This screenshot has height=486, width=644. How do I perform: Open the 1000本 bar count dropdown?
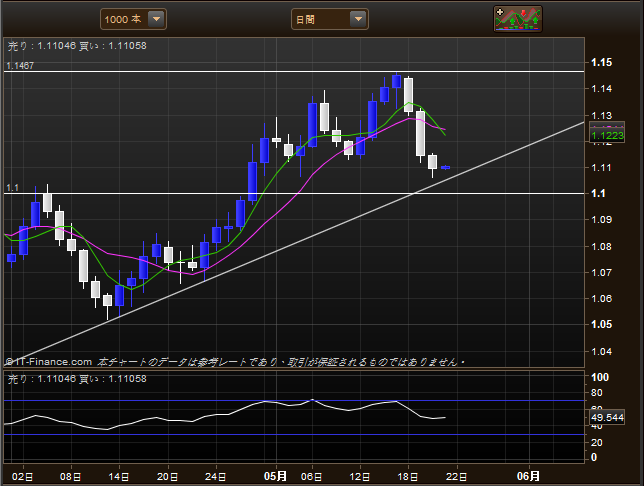pyautogui.click(x=133, y=19)
